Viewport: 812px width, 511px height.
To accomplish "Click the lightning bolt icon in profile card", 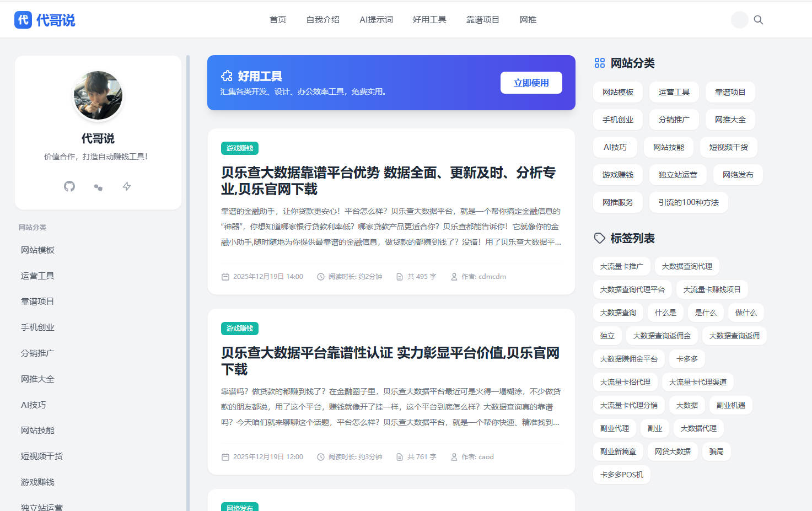I will 127,186.
